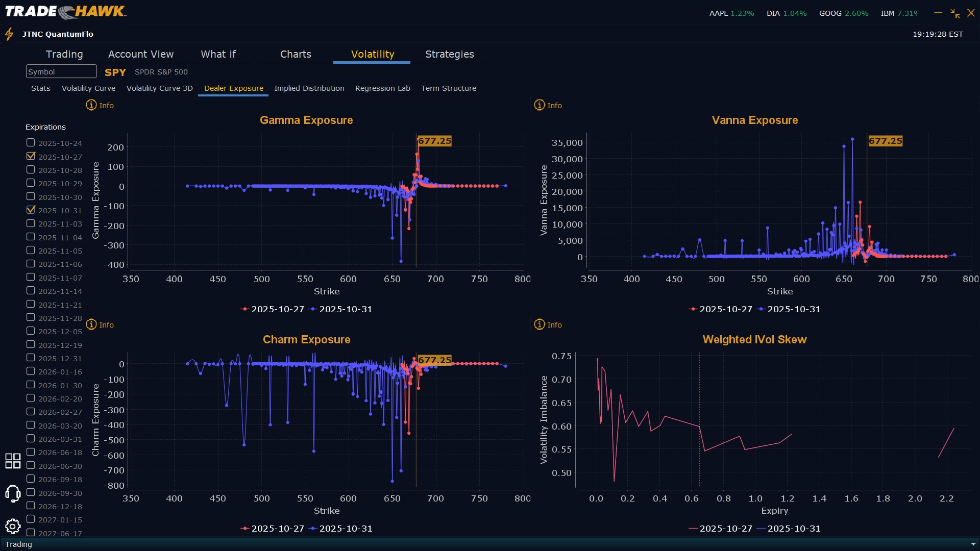Click the headset support icon

click(x=13, y=493)
